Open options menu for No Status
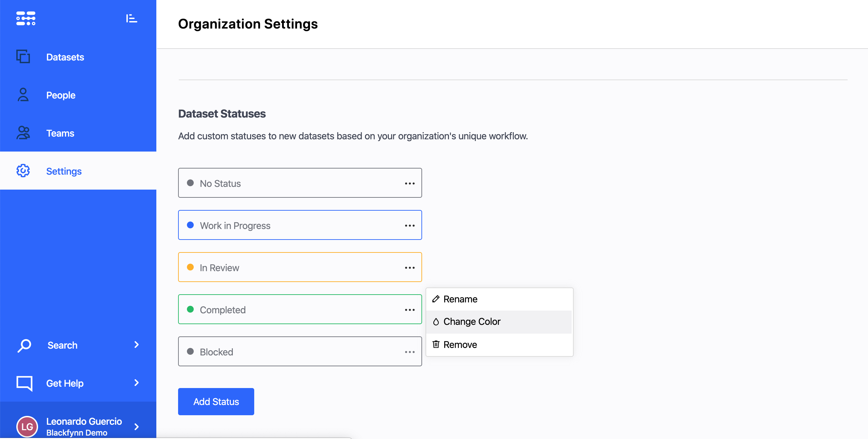 click(x=410, y=183)
